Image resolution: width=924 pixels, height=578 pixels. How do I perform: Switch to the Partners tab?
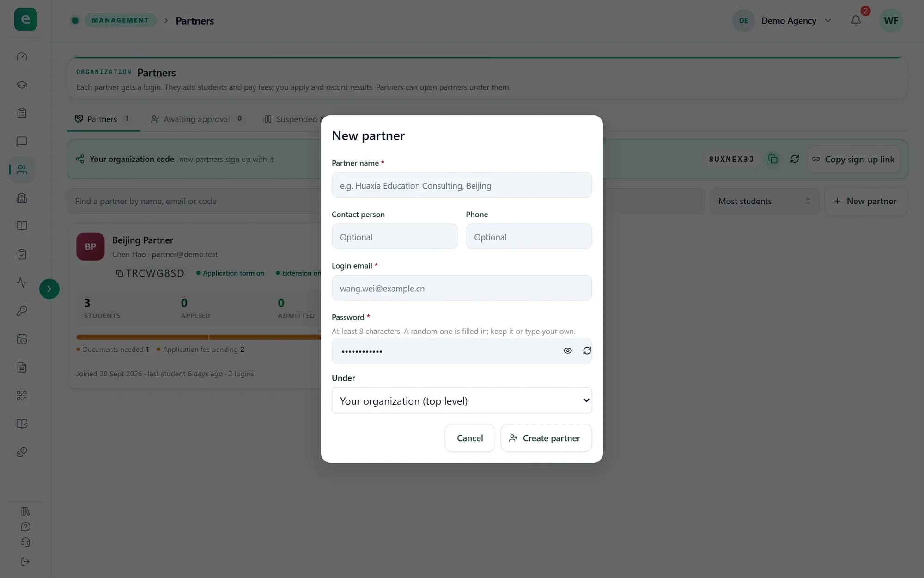click(103, 119)
